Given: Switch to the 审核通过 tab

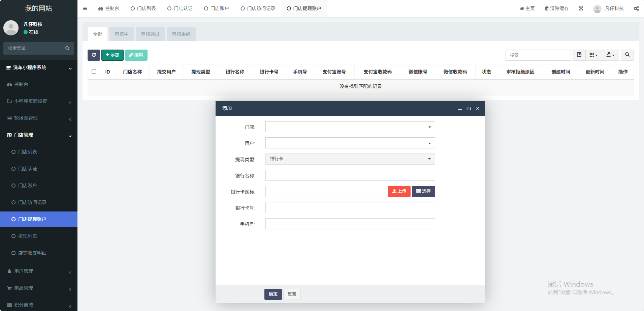Looking at the screenshot, I should point(150,34).
